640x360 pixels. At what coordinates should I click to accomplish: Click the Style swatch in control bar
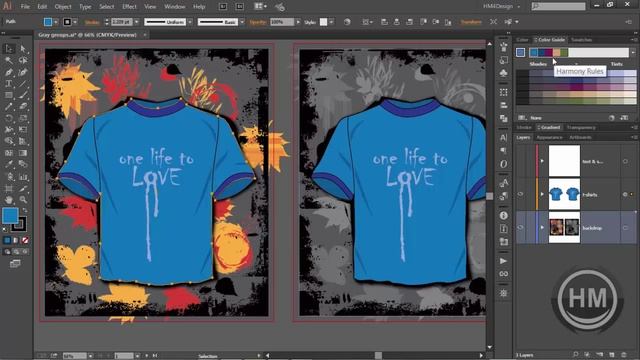[323, 22]
